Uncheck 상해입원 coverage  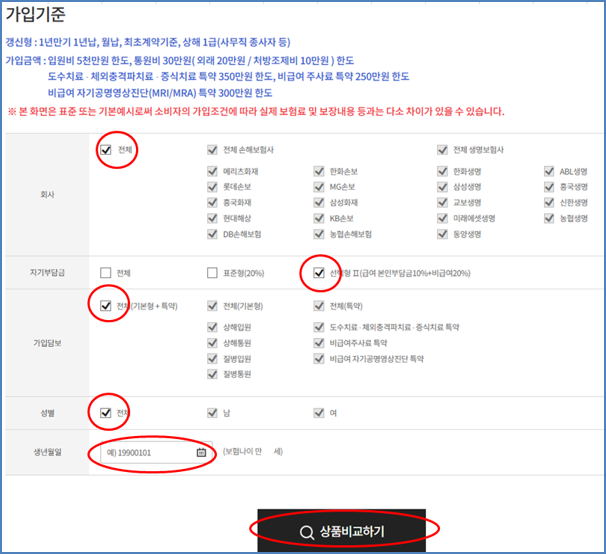tap(212, 327)
